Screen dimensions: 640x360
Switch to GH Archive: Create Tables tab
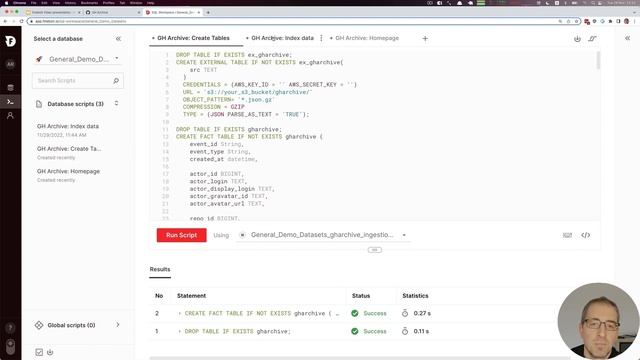[193, 38]
